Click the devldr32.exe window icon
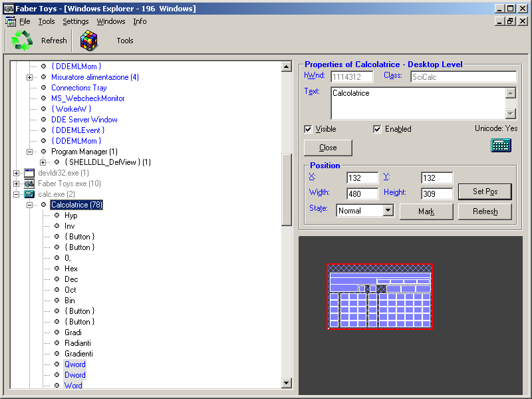 point(29,173)
